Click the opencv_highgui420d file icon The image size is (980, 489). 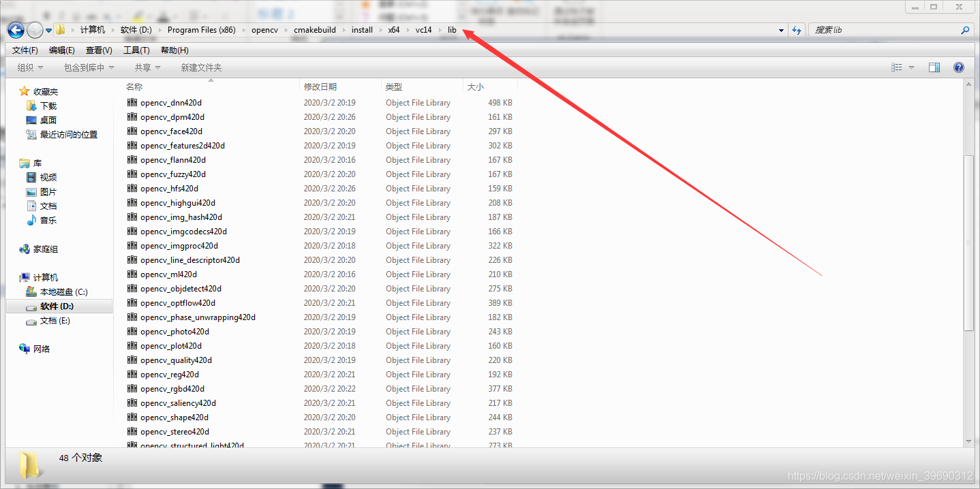(x=132, y=202)
